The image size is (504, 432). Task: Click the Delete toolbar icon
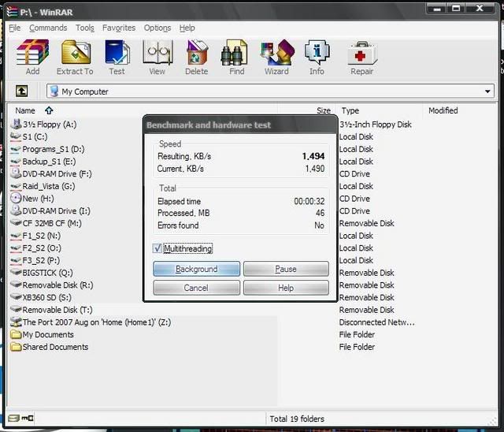point(197,52)
